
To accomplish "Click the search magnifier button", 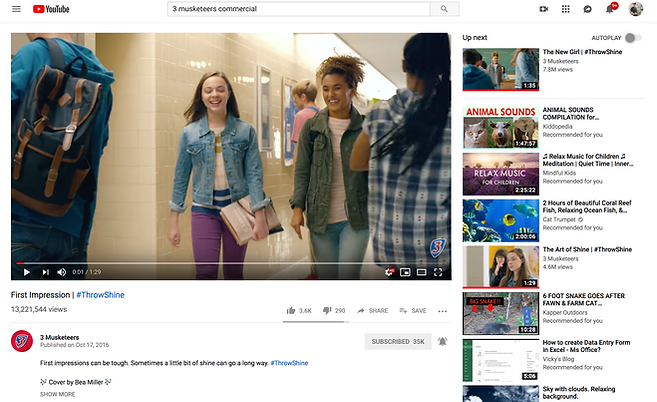I will [x=444, y=9].
